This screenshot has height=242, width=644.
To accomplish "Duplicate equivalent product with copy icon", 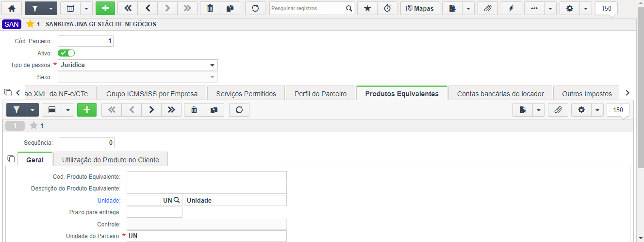I will [x=214, y=110].
